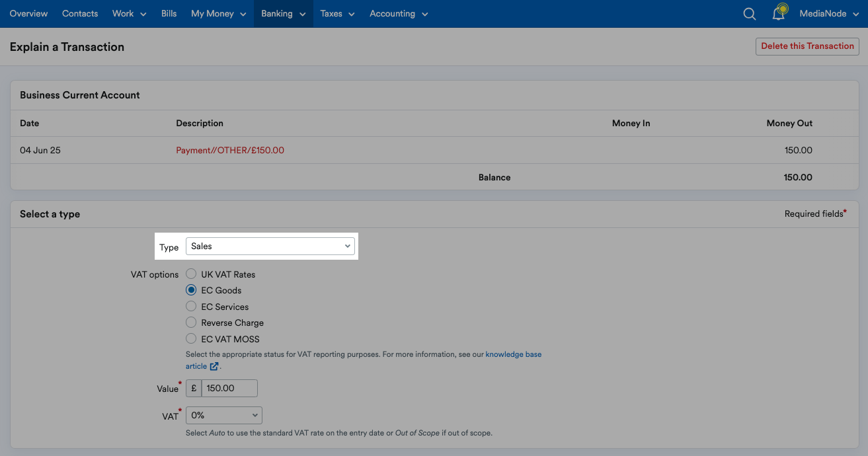Viewport: 868px width, 456px height.
Task: Open the Payment//OTHER/£150.00 description link
Action: point(230,151)
